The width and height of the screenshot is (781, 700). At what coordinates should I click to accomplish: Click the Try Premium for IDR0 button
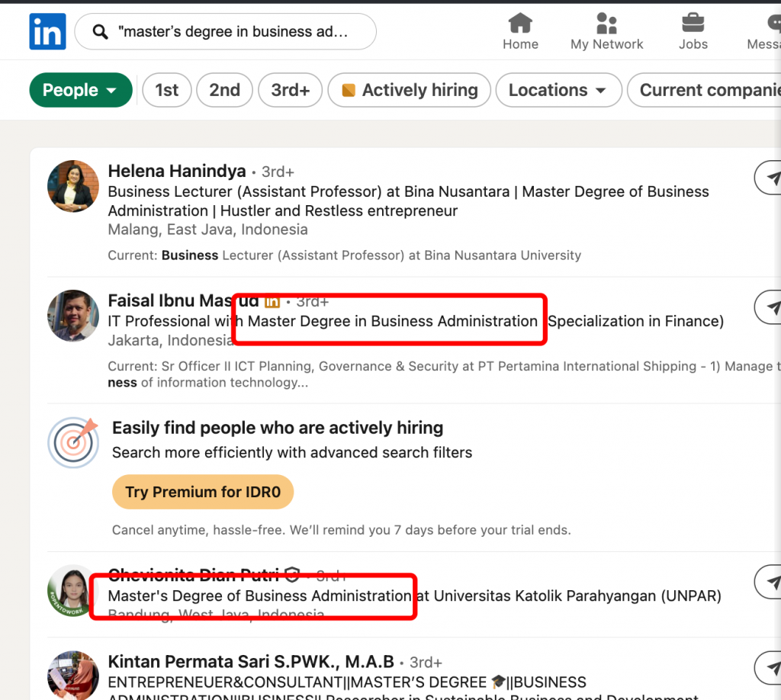coord(203,492)
